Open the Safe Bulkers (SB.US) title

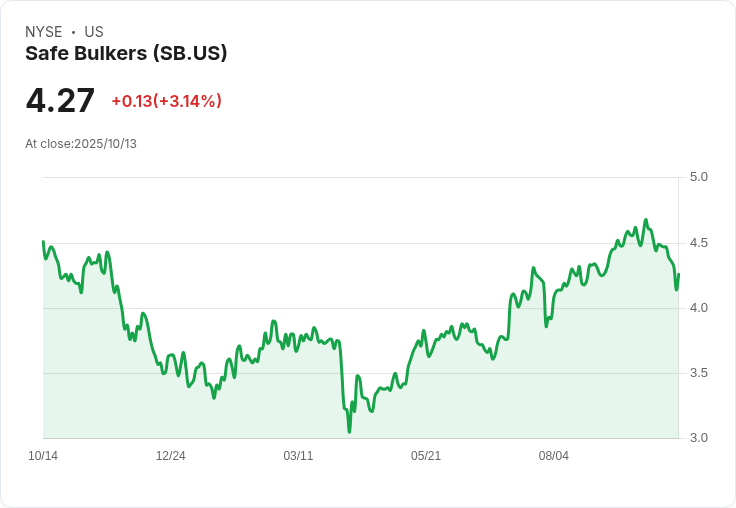pos(126,54)
